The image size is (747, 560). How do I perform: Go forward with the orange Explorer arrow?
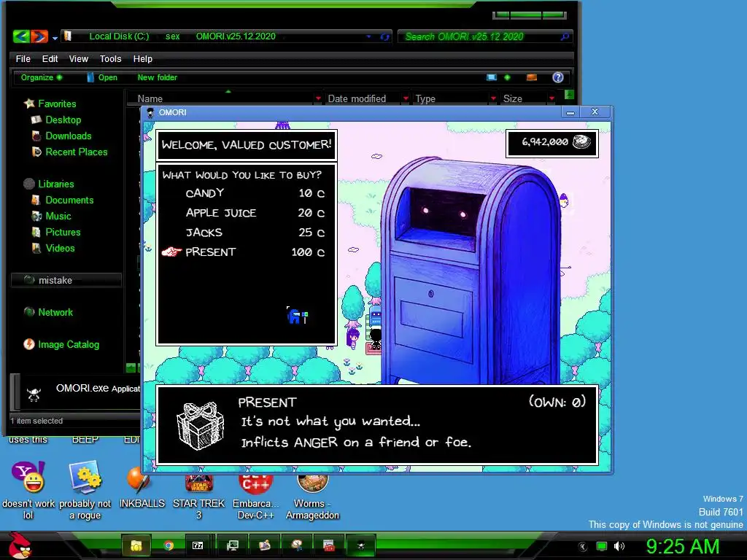[x=39, y=36]
